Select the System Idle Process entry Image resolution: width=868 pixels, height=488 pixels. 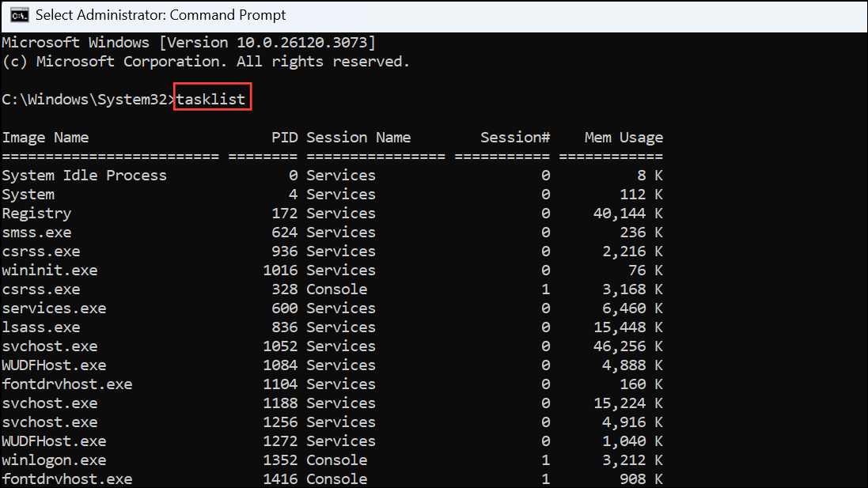click(x=84, y=175)
